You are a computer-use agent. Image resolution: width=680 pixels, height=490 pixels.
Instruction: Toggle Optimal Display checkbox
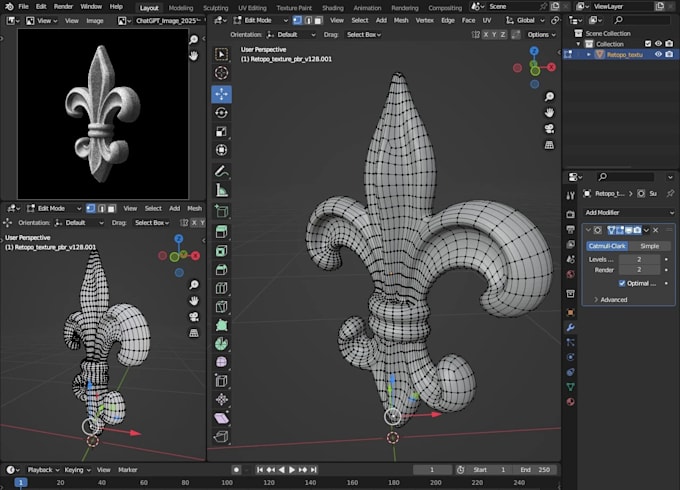click(622, 283)
